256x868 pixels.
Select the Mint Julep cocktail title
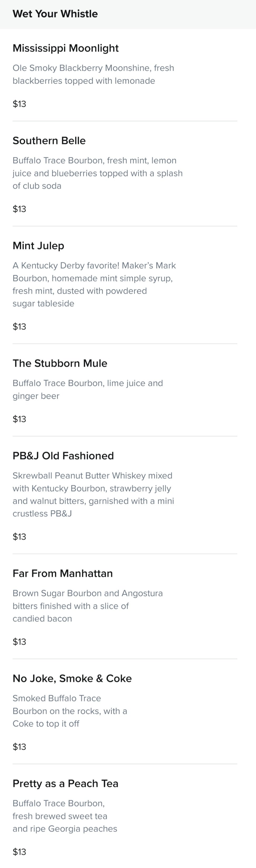pos(38,246)
